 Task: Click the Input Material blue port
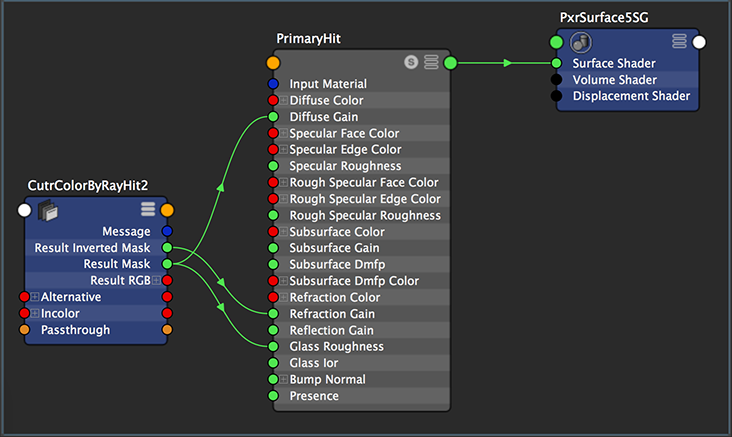pyautogui.click(x=273, y=84)
